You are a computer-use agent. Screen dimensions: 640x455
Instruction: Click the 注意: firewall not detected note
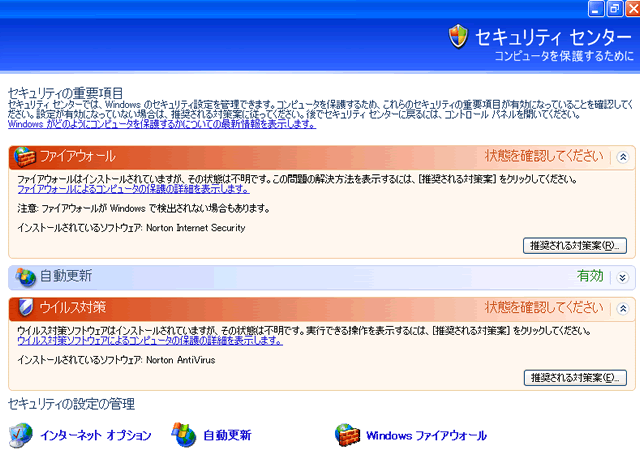[144, 209]
